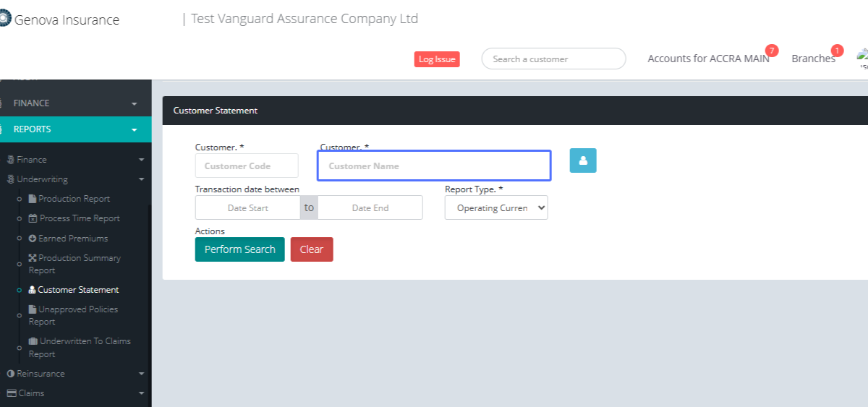This screenshot has width=868, height=407.
Task: Click the user profile avatar image
Action: (x=862, y=56)
